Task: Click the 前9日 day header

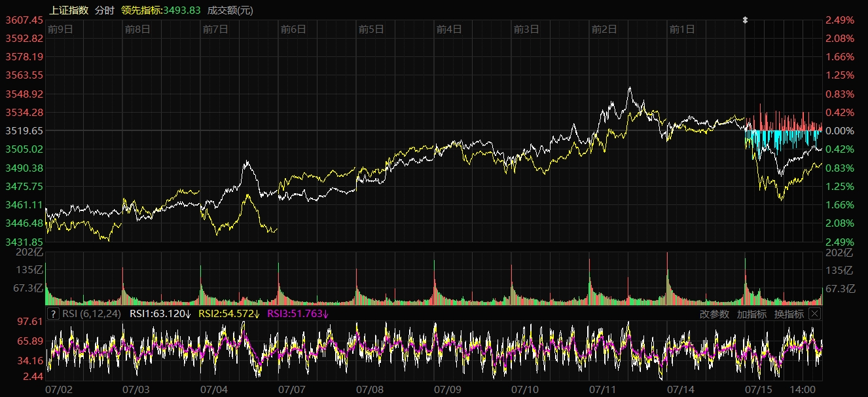Action: pyautogui.click(x=60, y=29)
